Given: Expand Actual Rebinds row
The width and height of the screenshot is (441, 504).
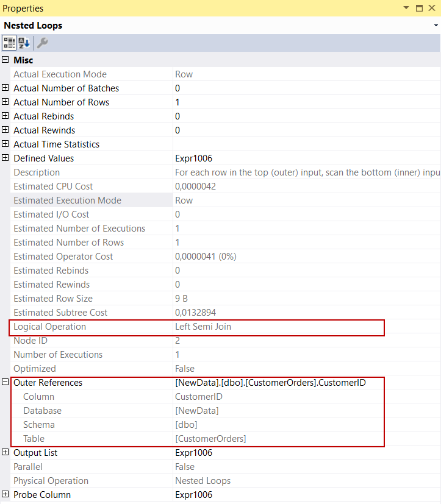Looking at the screenshot, I should pos(5,116).
